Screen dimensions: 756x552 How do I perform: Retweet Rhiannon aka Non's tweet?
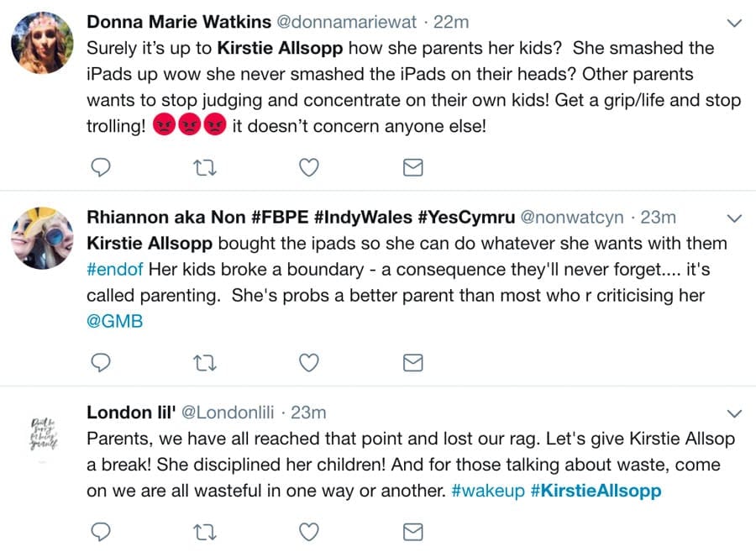tap(205, 362)
